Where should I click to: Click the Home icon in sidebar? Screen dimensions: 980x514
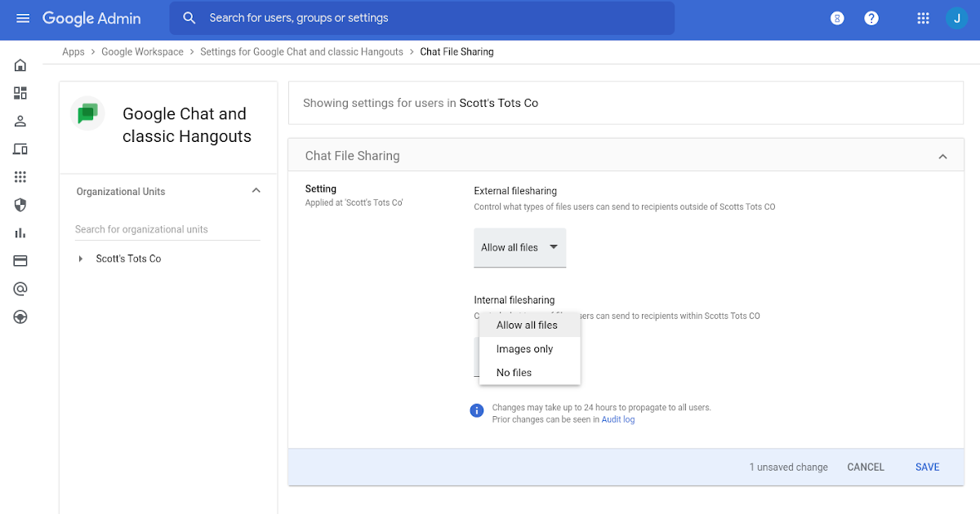tap(20, 65)
